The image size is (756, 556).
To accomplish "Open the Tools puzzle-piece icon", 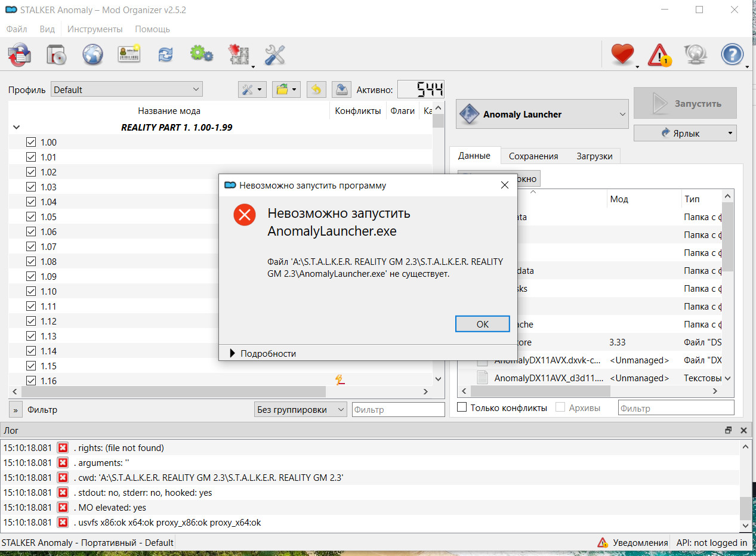I will tap(239, 55).
